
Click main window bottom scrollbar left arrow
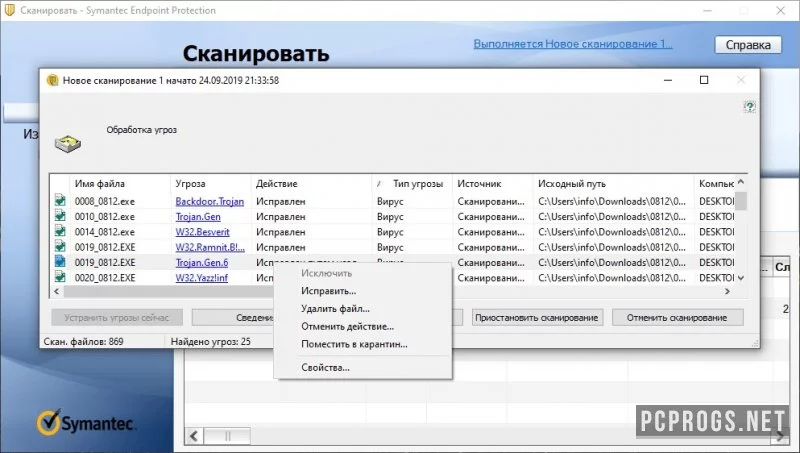[x=194, y=436]
